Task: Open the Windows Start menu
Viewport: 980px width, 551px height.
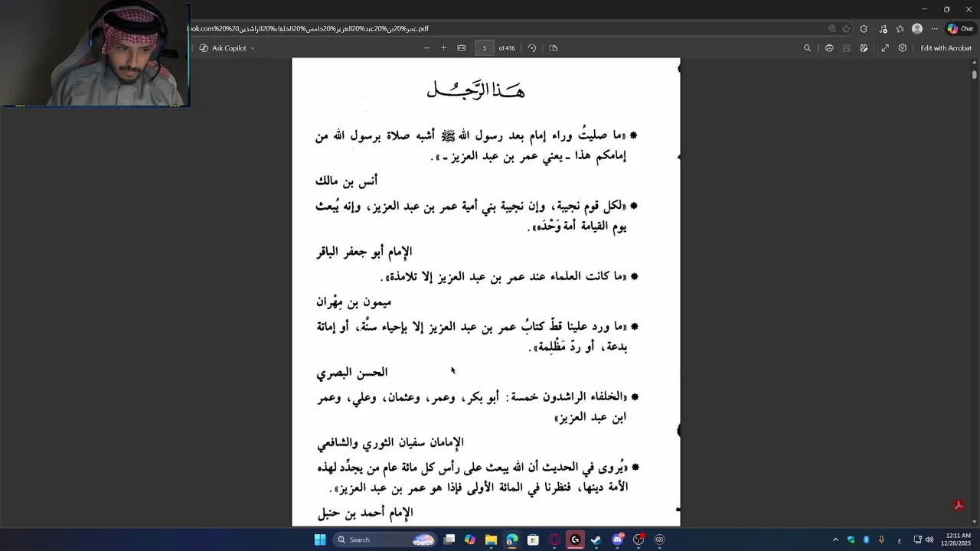Action: click(320, 540)
